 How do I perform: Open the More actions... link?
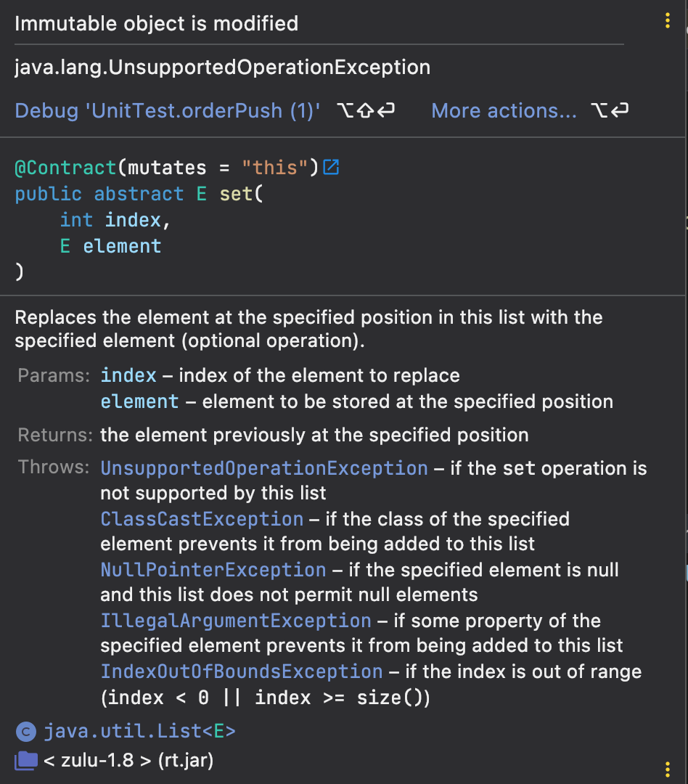(504, 111)
